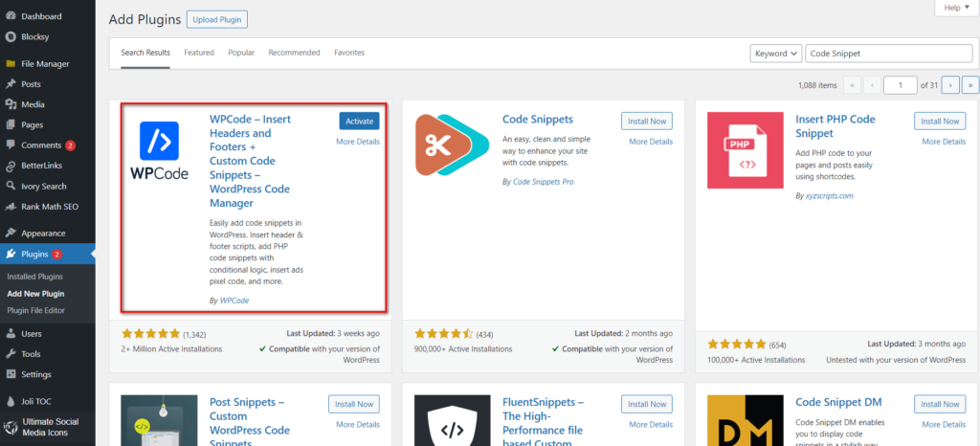Activate the WPCode plugin
980x446 pixels.
tap(360, 122)
